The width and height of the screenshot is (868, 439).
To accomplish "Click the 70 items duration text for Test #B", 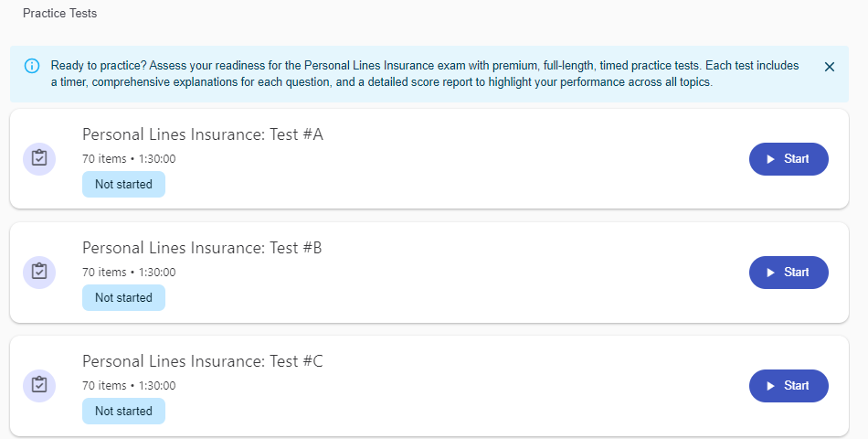I will tap(129, 273).
